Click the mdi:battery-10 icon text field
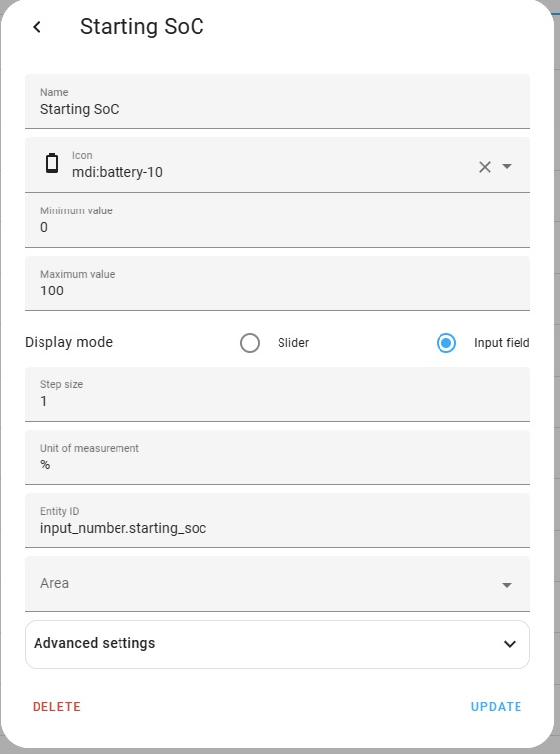The height and width of the screenshot is (754, 560). (x=270, y=165)
